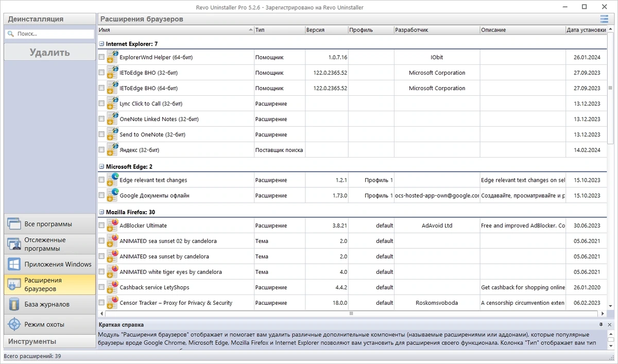618x364 pixels.
Task: Click the Edge relevant text changes icon
Action: [x=113, y=180]
